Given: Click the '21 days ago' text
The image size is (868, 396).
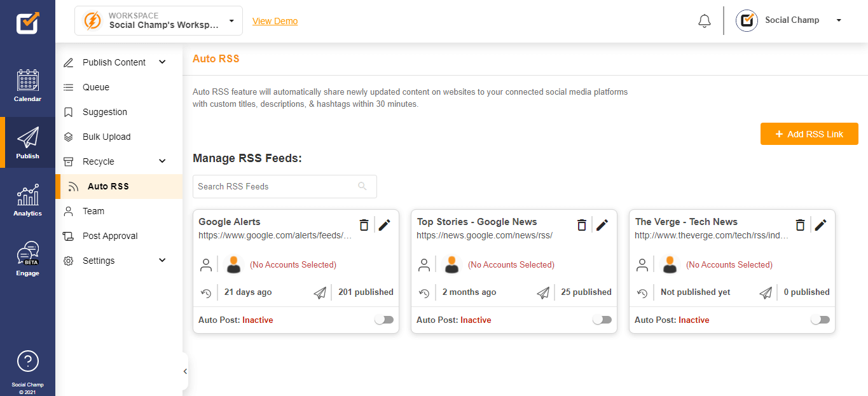Looking at the screenshot, I should pos(248,292).
